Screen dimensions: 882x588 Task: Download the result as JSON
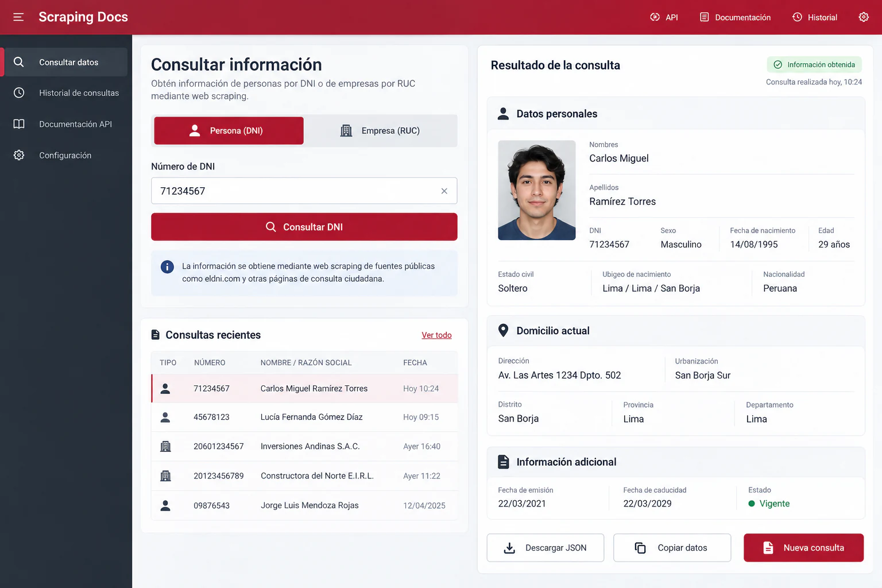pos(546,548)
